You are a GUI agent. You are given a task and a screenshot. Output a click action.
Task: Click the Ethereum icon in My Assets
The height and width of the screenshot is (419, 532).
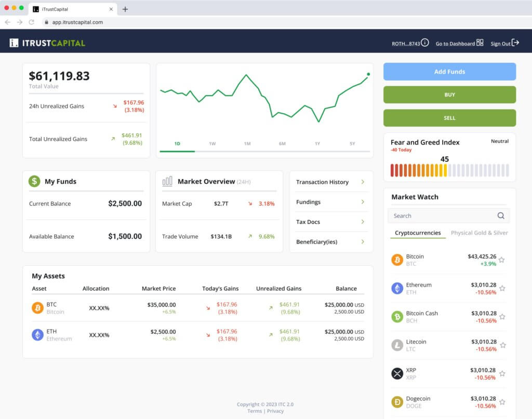[37, 335]
